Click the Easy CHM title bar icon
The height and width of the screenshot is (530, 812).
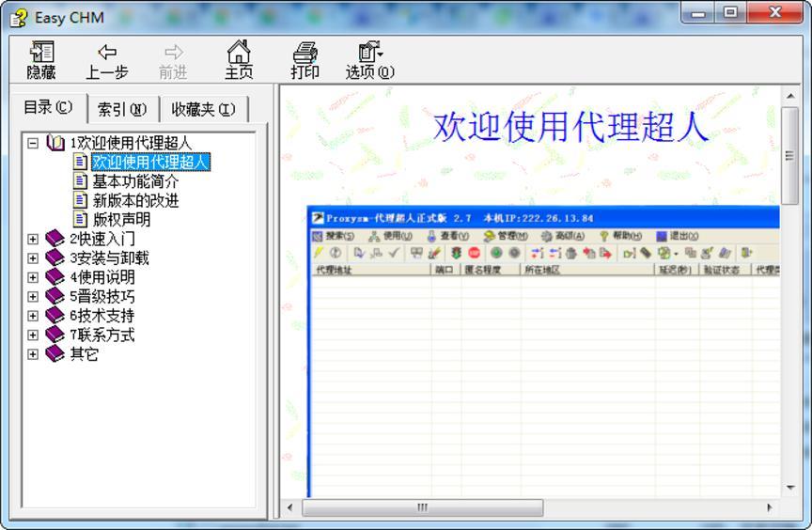point(19,18)
